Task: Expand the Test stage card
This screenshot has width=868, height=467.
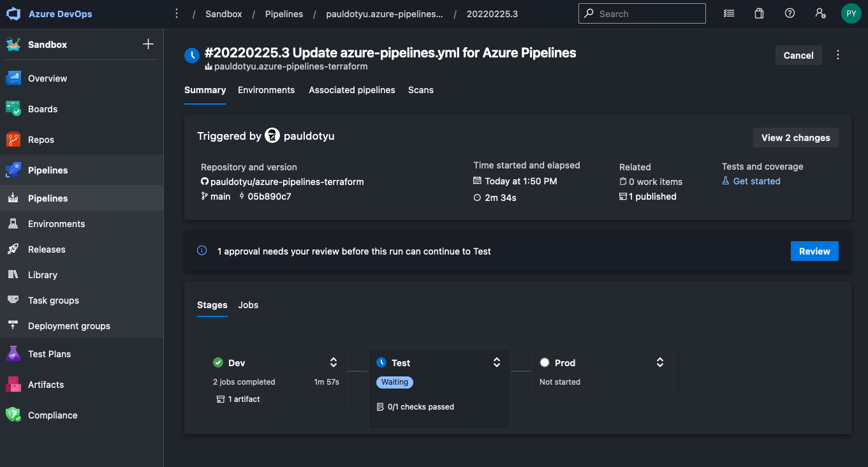Action: pyautogui.click(x=497, y=362)
